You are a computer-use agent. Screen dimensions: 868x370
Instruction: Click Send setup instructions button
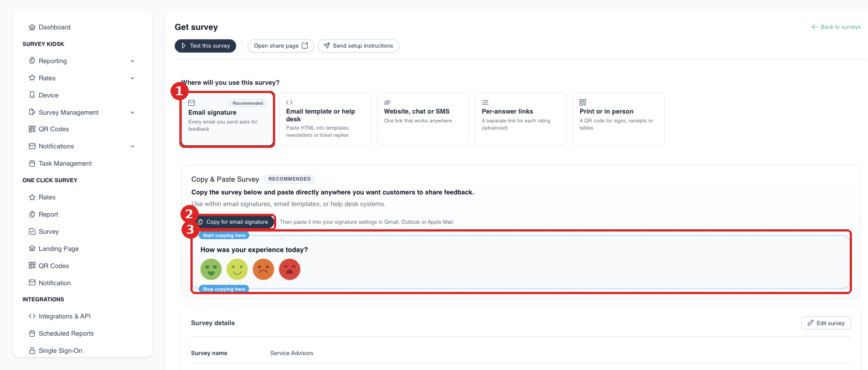point(358,46)
